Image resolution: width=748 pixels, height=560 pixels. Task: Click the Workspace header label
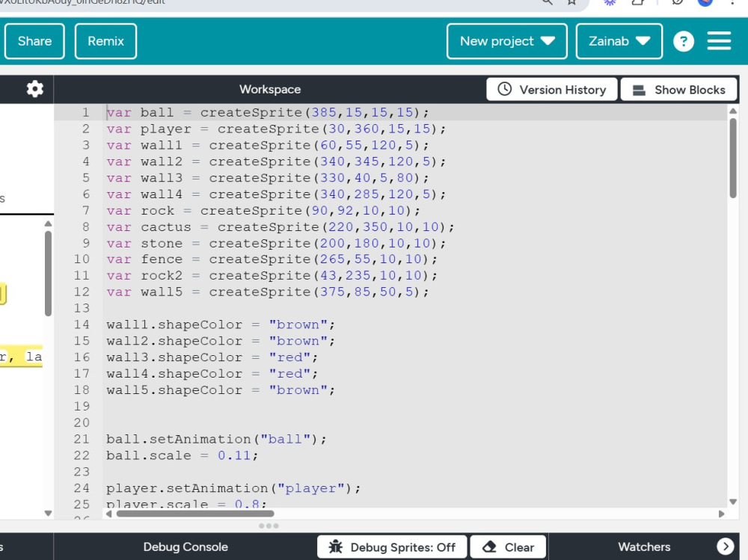pos(270,89)
